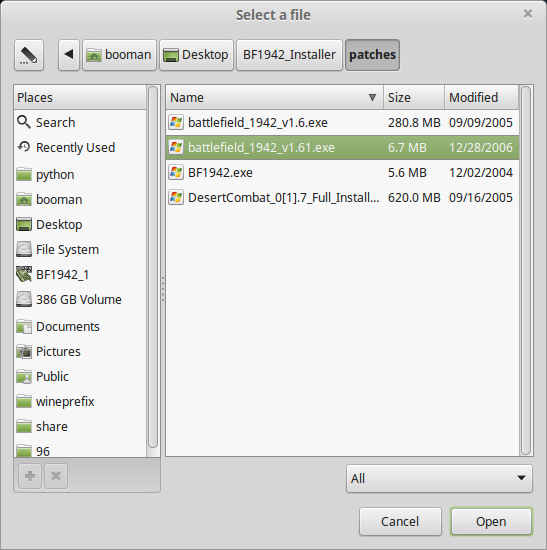547x550 pixels.
Task: Click the python folder icon
Action: (24, 174)
